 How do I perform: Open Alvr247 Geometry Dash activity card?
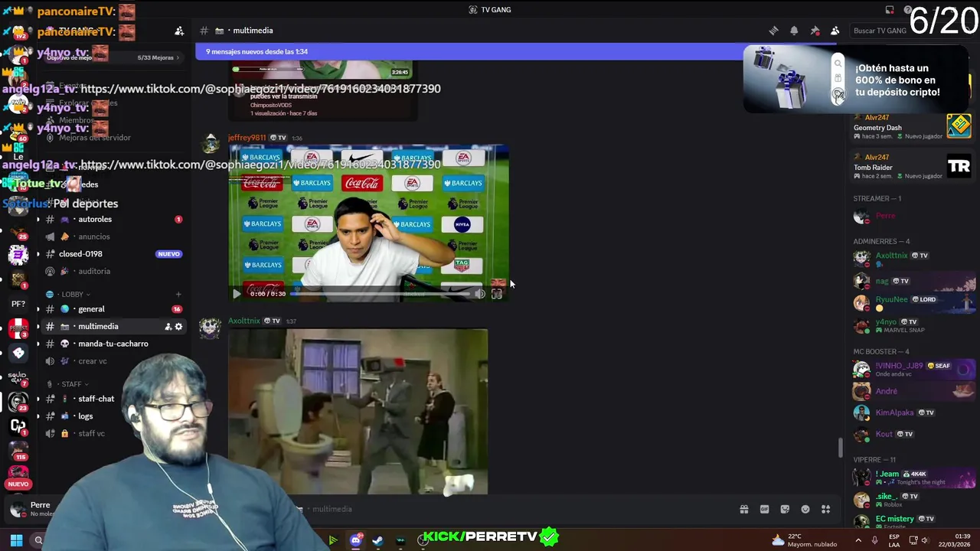pyautogui.click(x=911, y=126)
